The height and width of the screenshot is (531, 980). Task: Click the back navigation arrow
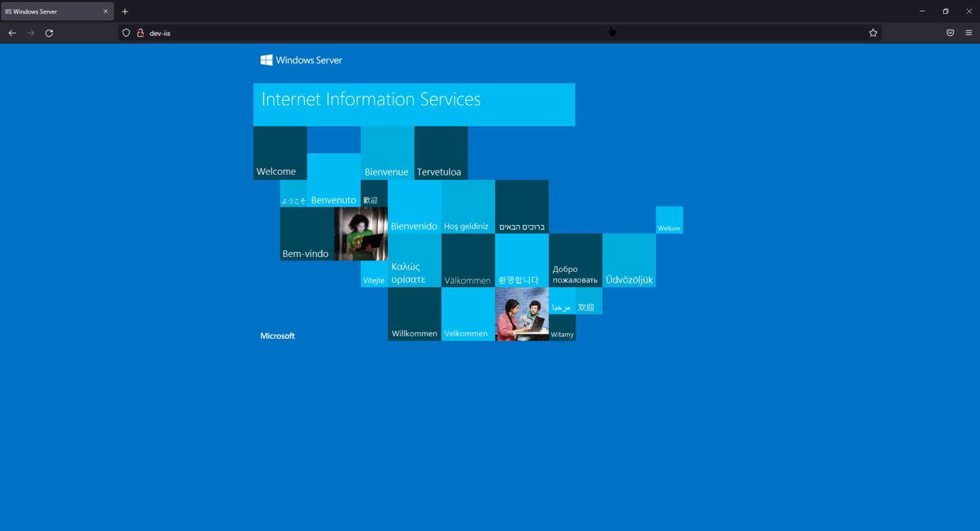[12, 33]
